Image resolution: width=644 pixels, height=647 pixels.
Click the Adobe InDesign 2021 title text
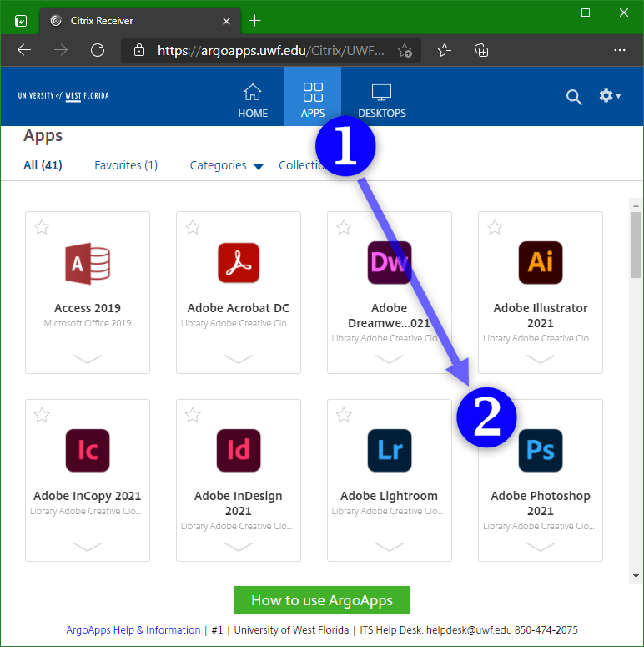(239, 503)
